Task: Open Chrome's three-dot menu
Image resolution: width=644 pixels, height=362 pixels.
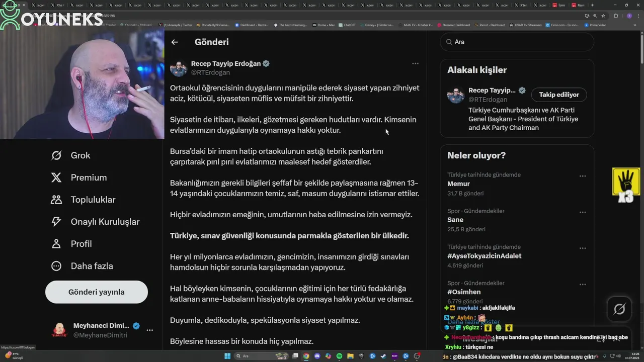Action: [x=638, y=16]
